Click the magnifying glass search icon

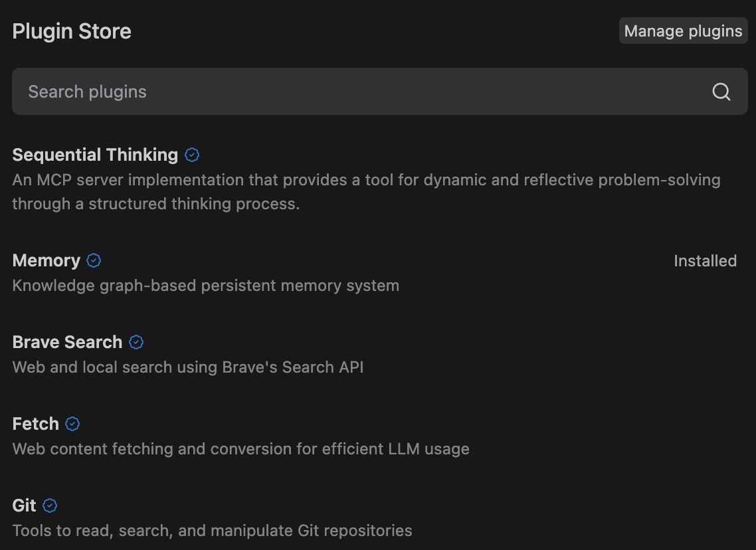[721, 92]
